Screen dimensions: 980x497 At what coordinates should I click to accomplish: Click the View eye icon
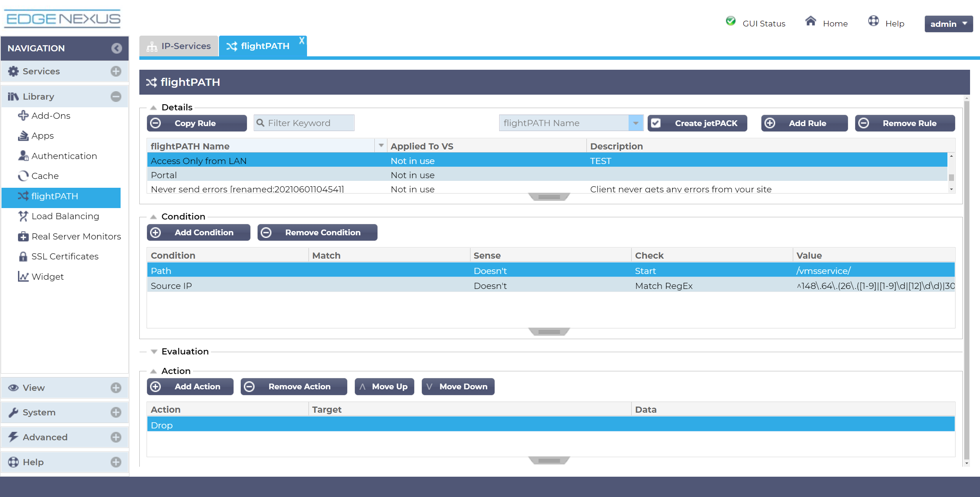click(13, 388)
